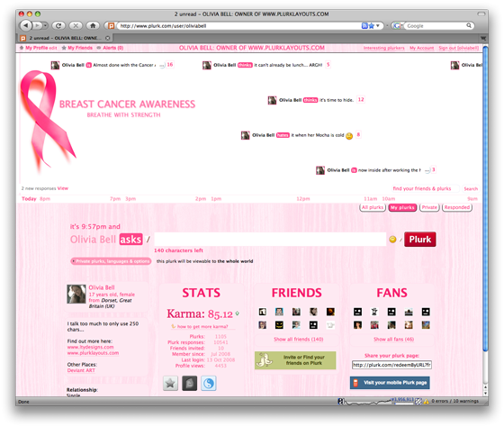Select My plurks filter tab
Image resolution: width=504 pixels, height=427 pixels.
[402, 207]
